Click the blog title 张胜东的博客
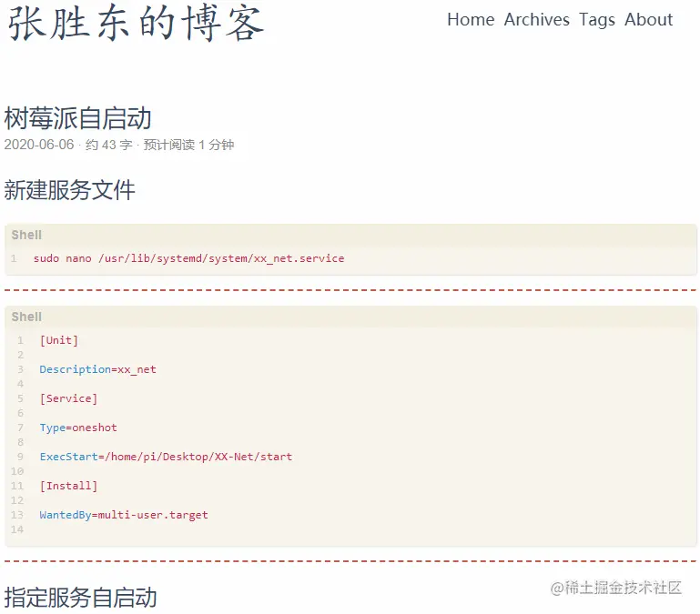 click(x=137, y=24)
